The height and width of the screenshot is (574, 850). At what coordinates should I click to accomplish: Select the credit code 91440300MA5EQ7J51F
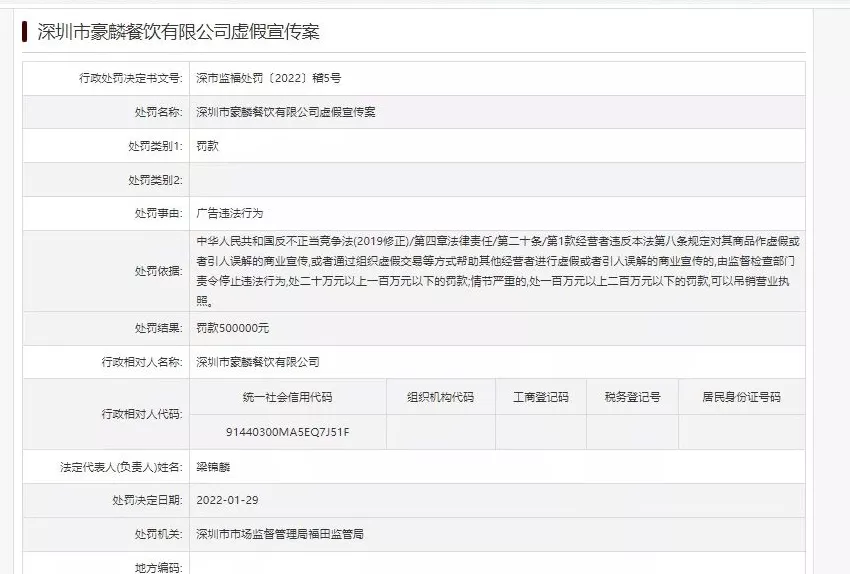coord(287,431)
